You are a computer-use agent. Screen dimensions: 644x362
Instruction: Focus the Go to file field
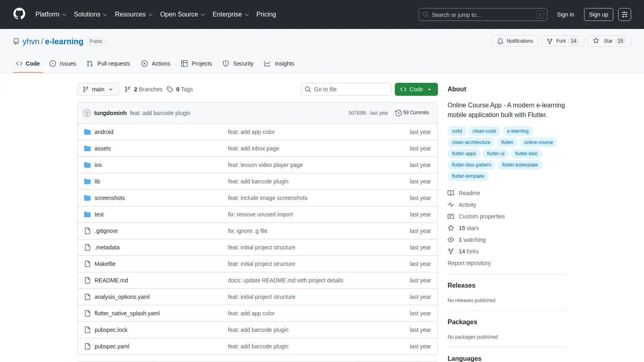point(346,89)
